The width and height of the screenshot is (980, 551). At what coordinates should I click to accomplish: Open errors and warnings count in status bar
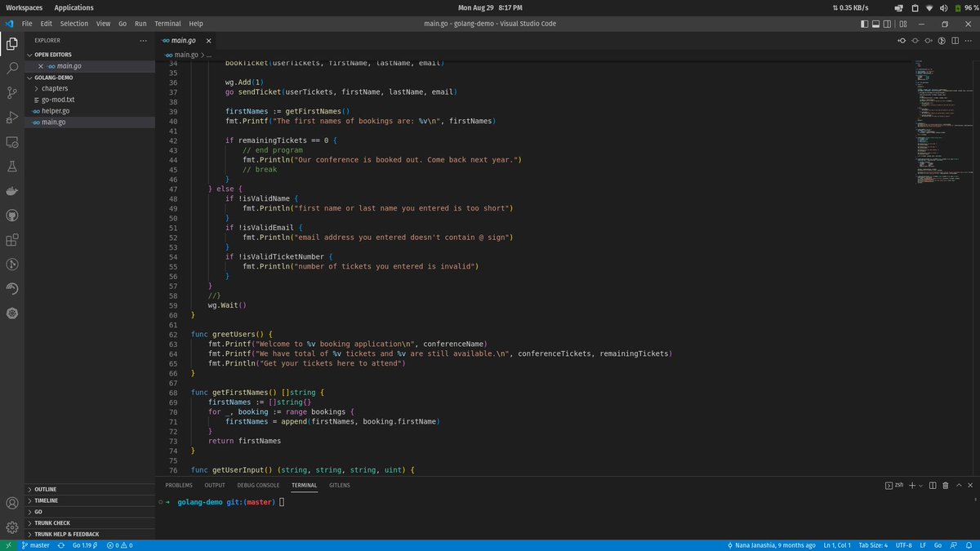[x=119, y=544]
